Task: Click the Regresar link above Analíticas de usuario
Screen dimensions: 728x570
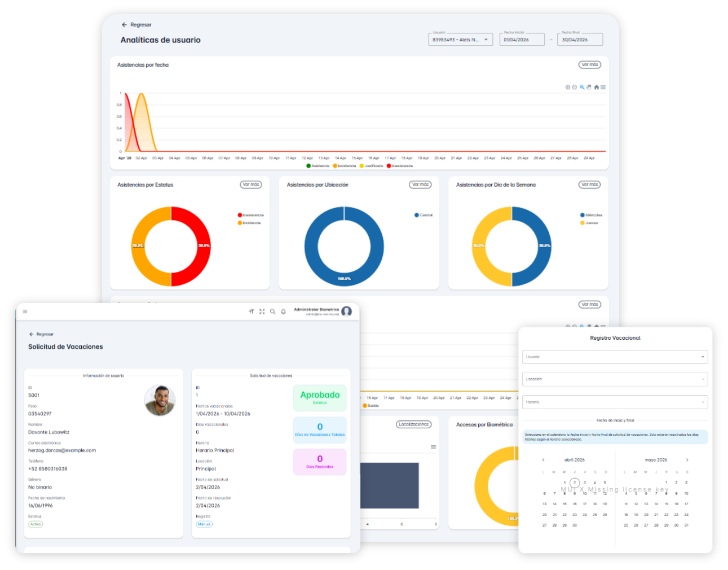Action: point(136,25)
